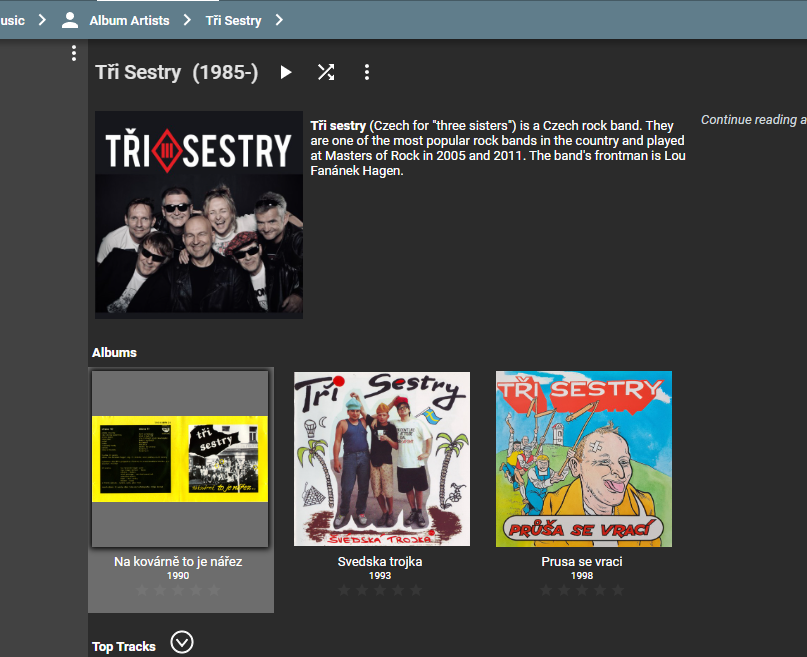The height and width of the screenshot is (657, 807).
Task: Open Continue reading link
Action: [x=753, y=120]
